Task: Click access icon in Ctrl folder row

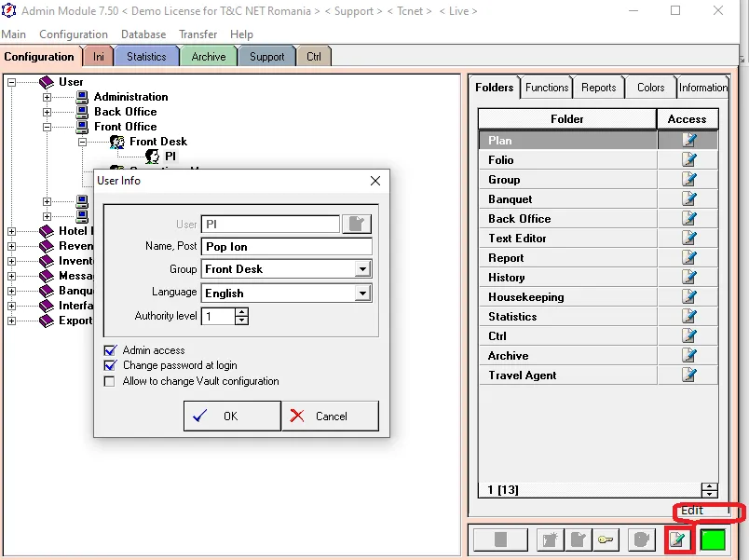Action: (x=688, y=335)
